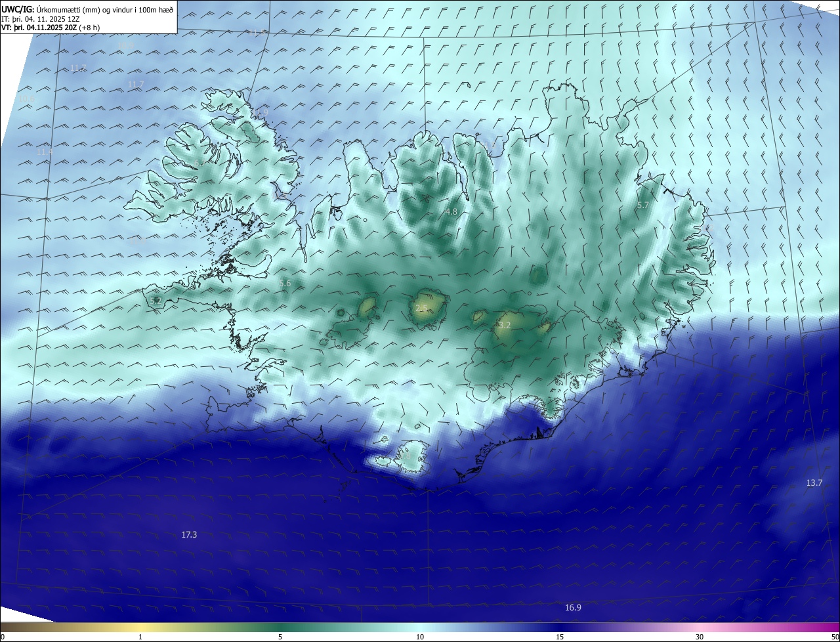Click the 2.5 value on the central glacier
Screen dimensions: 840x642
[422, 308]
